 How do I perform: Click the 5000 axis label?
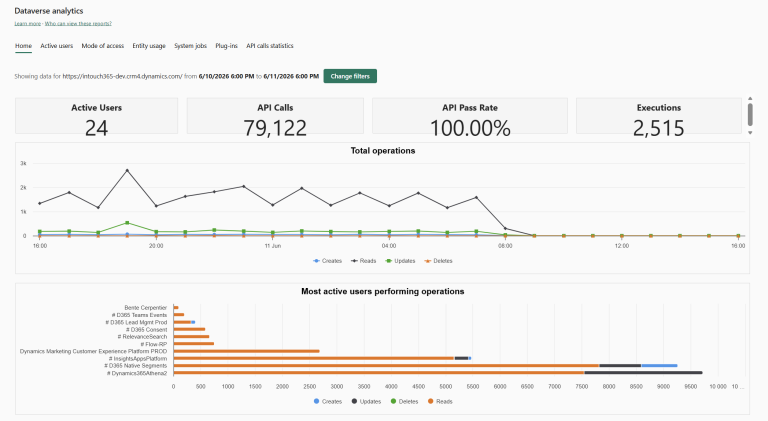pos(446,387)
